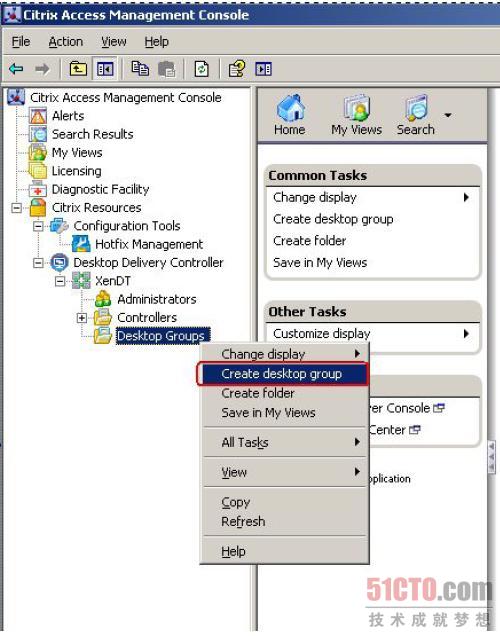Click the Copy toolbar icon
This screenshot has width=500, height=636.
tap(140, 69)
